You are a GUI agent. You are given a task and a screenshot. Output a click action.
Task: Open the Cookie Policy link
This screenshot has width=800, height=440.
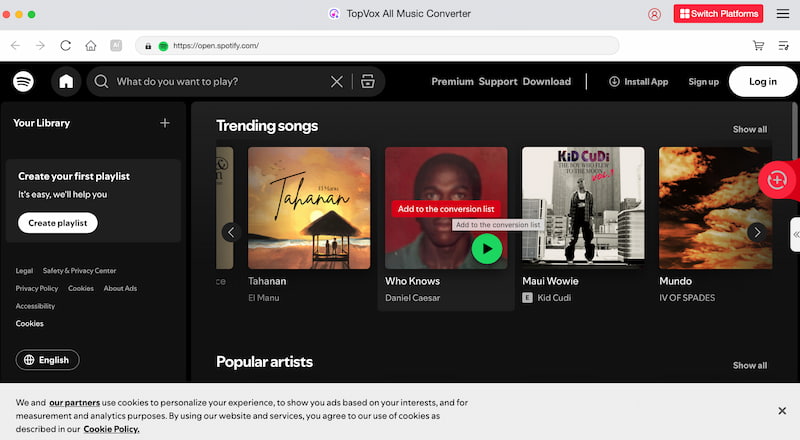tap(111, 429)
